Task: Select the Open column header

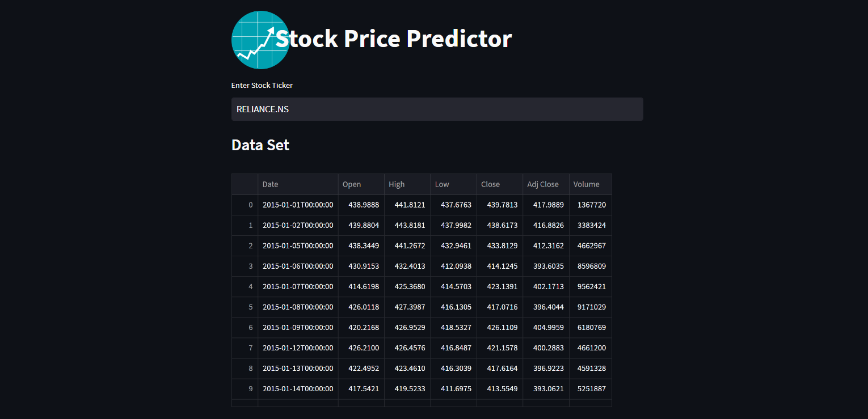Action: [352, 184]
